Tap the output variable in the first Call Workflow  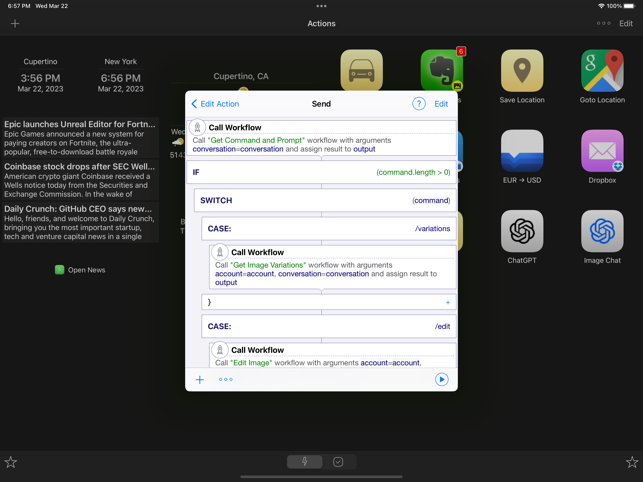pyautogui.click(x=364, y=149)
